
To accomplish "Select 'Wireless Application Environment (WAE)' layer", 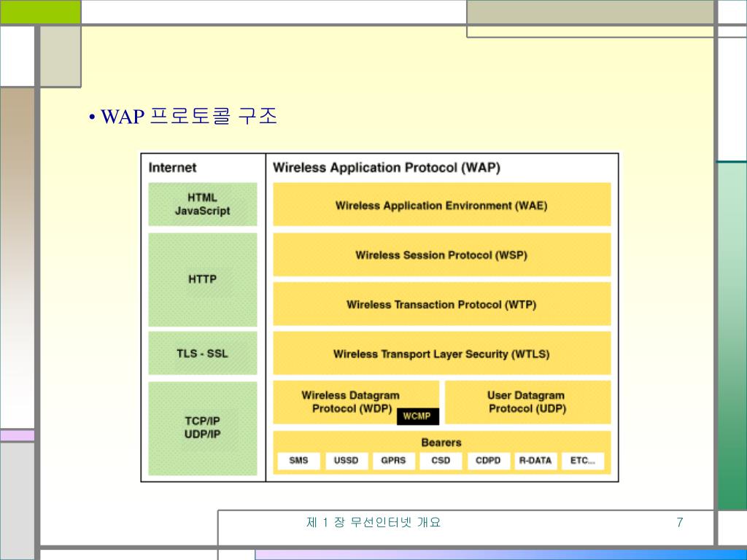I will [x=441, y=204].
